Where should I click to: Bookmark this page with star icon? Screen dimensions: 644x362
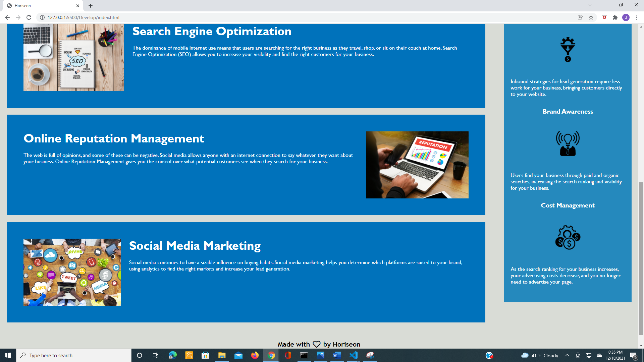point(591,17)
